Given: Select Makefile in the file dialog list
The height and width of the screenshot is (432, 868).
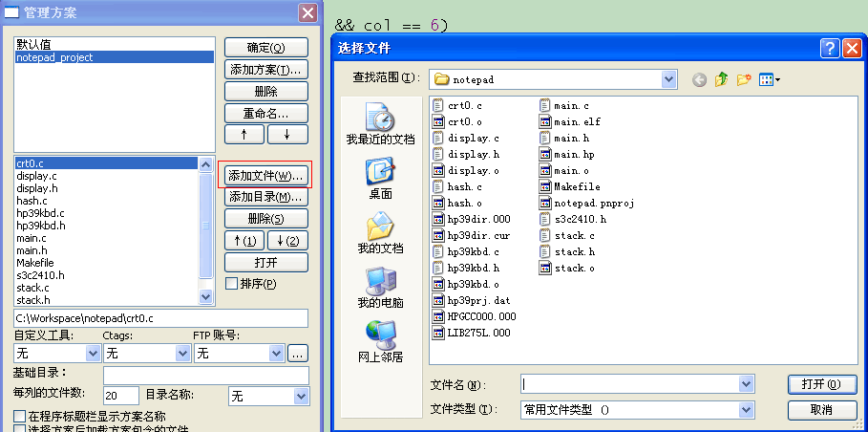Looking at the screenshot, I should coord(570,186).
